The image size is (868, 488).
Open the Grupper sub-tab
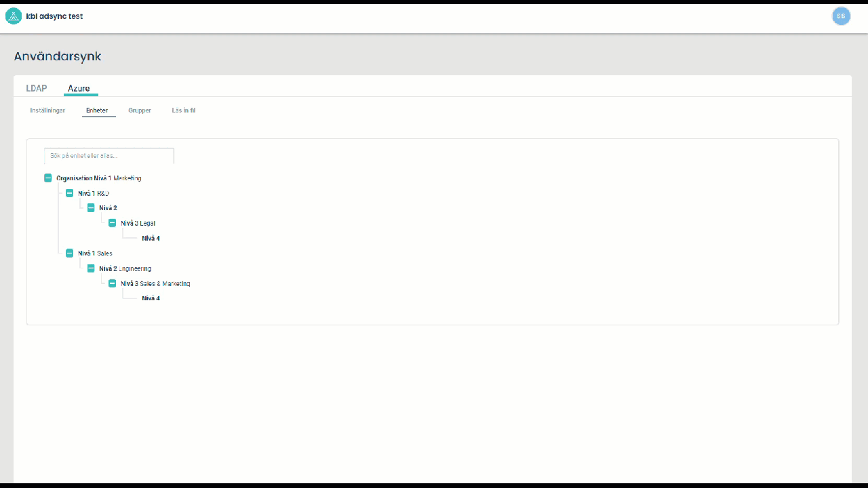pyautogui.click(x=140, y=110)
